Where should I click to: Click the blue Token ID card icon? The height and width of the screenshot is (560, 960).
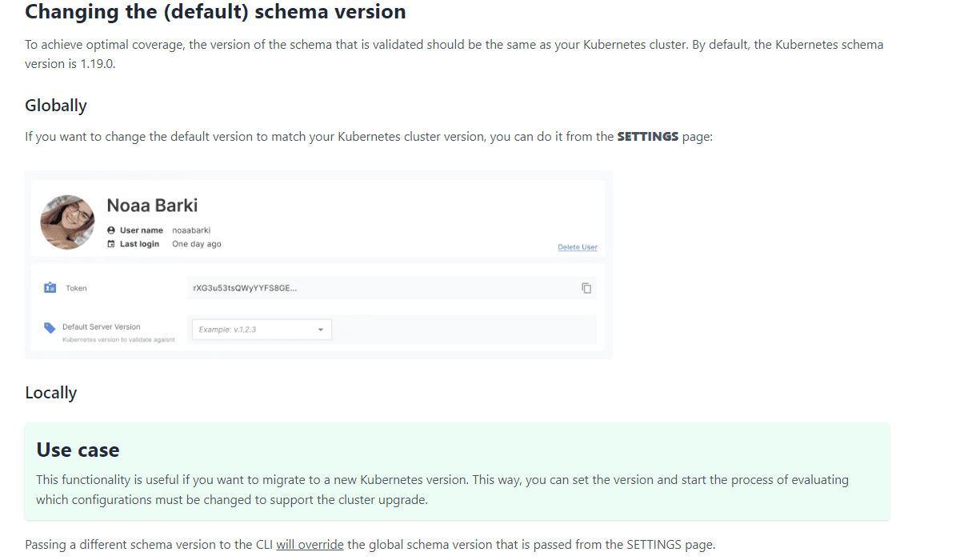tap(50, 288)
